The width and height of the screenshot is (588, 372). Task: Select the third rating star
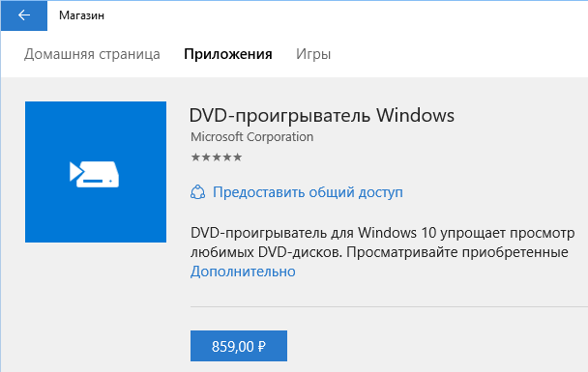217,157
